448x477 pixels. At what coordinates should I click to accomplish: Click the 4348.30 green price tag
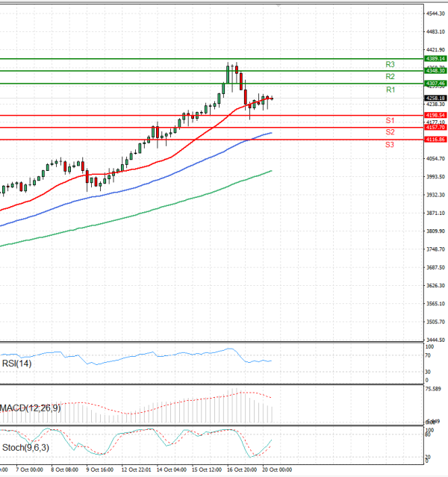pyautogui.click(x=435, y=70)
